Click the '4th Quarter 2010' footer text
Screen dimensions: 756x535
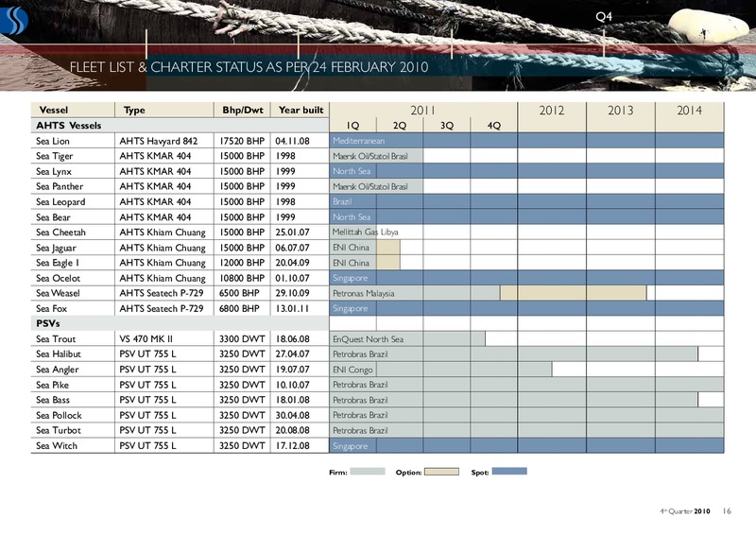(685, 510)
